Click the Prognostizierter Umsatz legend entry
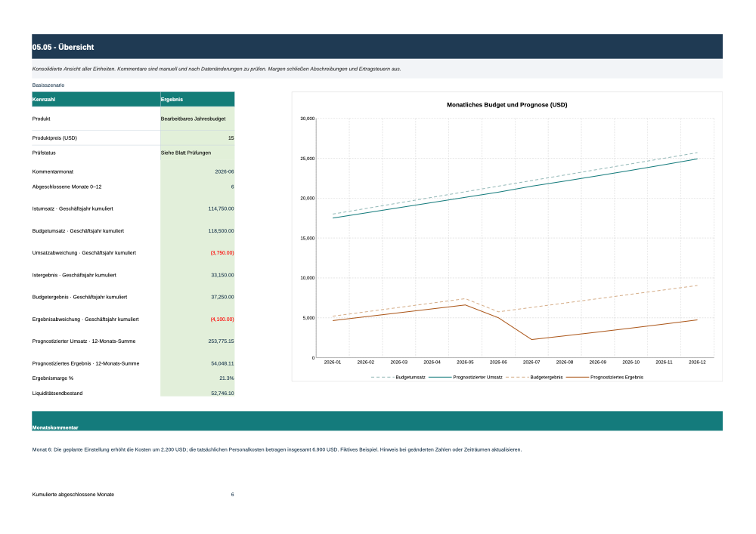 click(x=465, y=378)
